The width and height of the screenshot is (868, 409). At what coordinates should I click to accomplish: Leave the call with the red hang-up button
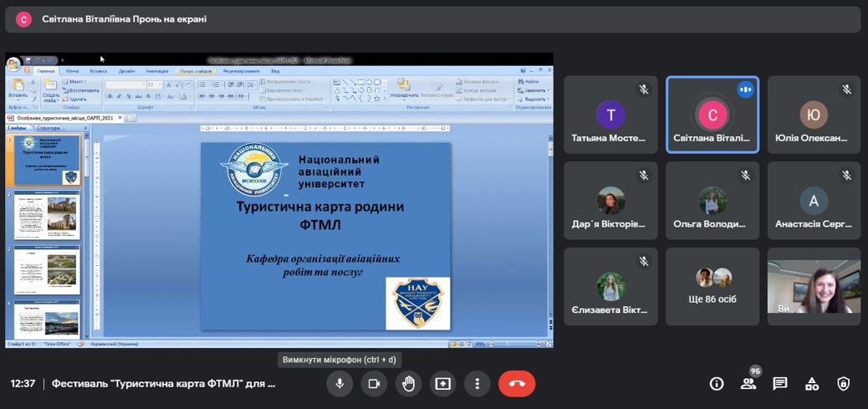coord(517,384)
